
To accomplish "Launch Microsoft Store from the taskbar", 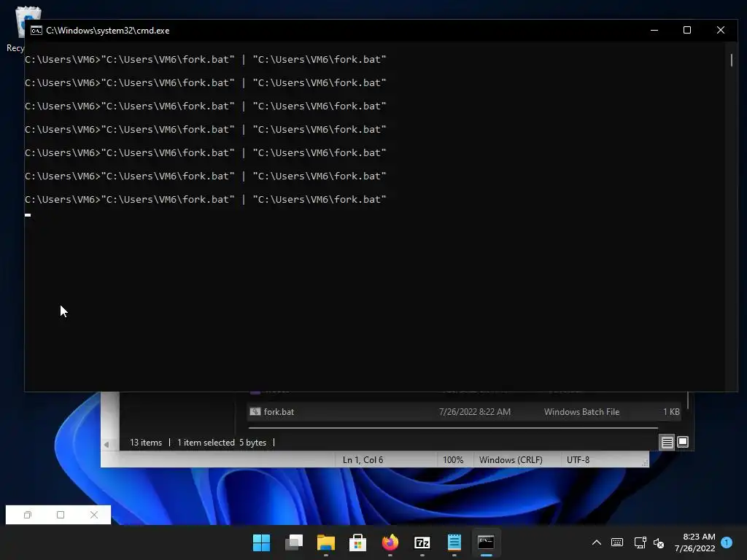I will [357, 542].
